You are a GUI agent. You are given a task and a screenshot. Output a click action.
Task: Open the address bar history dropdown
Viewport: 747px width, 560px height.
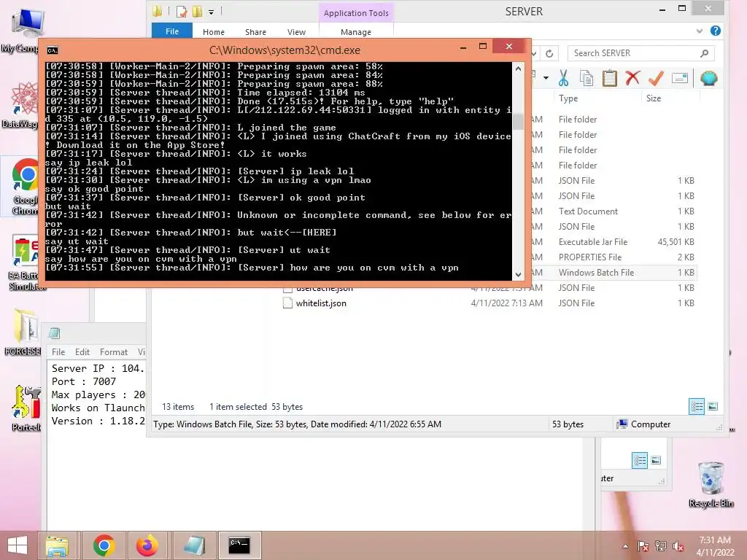(535, 53)
